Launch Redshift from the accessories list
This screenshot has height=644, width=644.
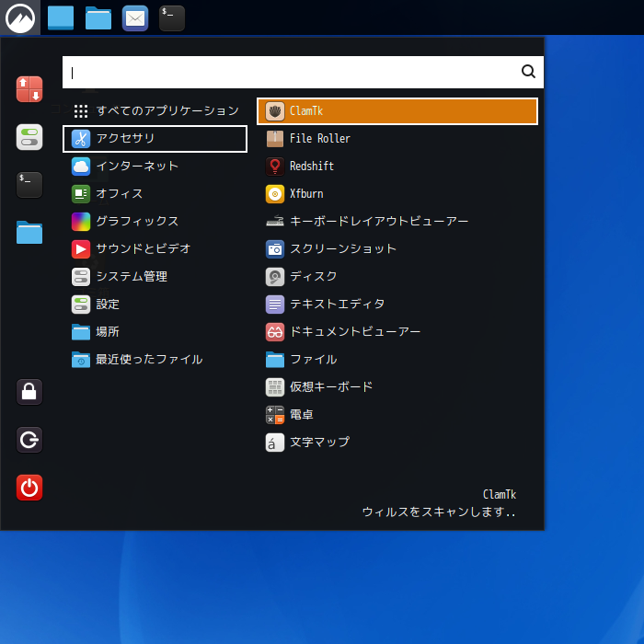pos(397,166)
